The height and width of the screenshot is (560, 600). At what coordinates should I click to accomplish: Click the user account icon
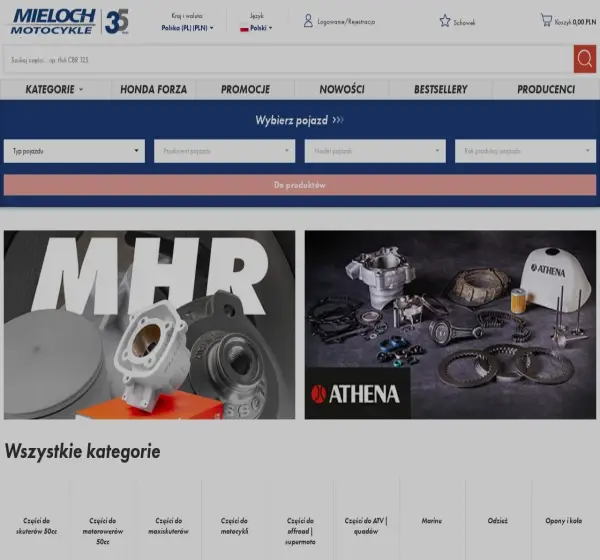[308, 21]
